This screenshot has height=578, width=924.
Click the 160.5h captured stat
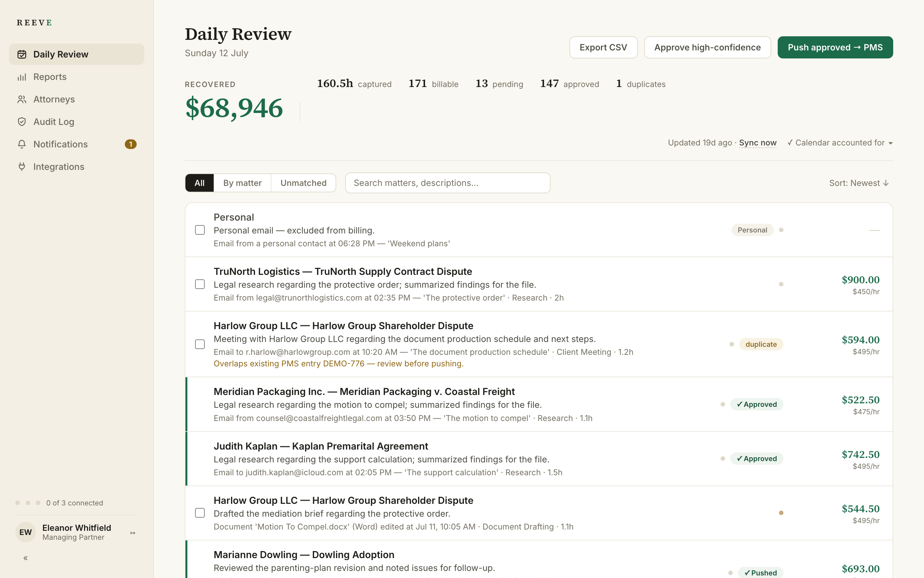pos(354,84)
